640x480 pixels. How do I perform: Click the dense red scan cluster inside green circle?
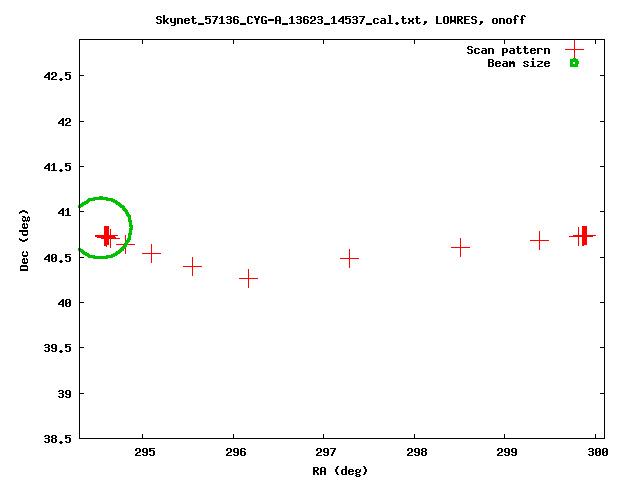click(x=107, y=236)
